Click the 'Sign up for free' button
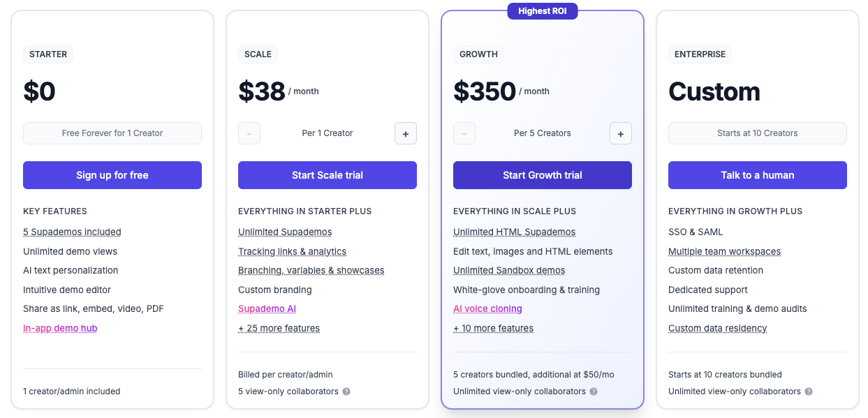This screenshot has height=418, width=868. point(112,175)
